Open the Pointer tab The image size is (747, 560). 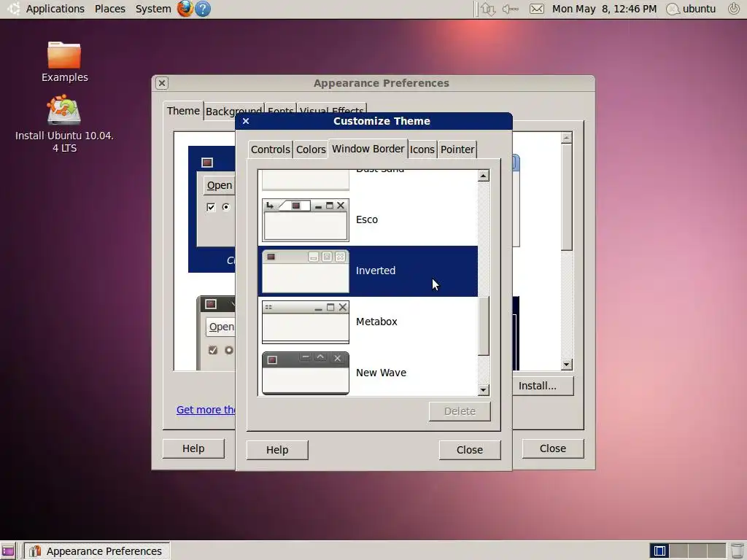click(x=457, y=149)
